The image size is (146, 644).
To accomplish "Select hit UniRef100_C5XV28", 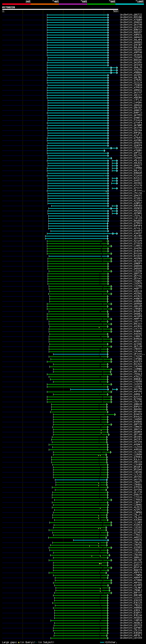I will tap(131, 148).
